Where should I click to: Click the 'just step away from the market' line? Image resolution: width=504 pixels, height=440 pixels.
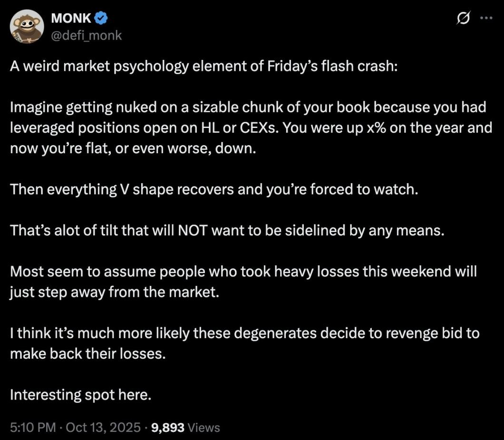[115, 292]
